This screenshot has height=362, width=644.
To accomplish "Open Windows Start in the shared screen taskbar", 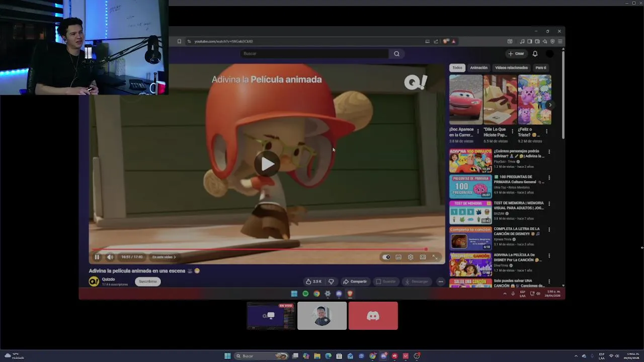I will 294,294.
